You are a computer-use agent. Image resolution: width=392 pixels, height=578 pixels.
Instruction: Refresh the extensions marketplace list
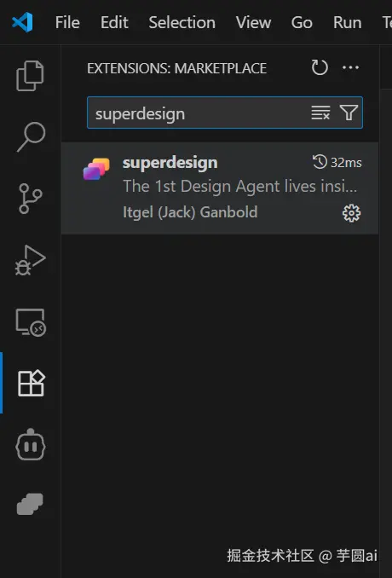(320, 67)
